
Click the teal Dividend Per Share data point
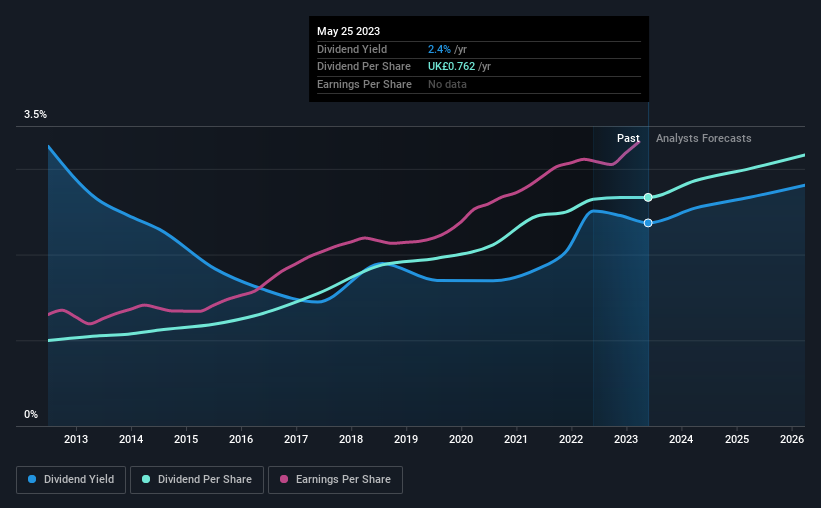(x=648, y=197)
